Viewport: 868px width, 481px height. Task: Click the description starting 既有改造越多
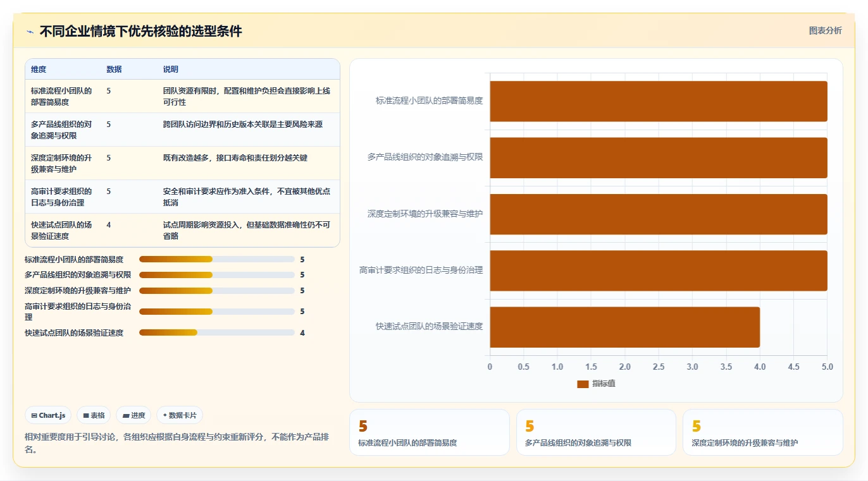235,158
